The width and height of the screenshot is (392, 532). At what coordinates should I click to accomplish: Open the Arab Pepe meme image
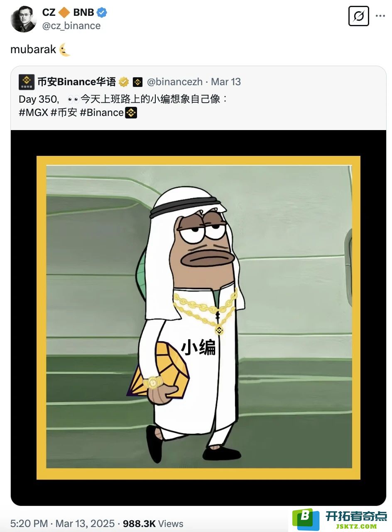(x=198, y=318)
